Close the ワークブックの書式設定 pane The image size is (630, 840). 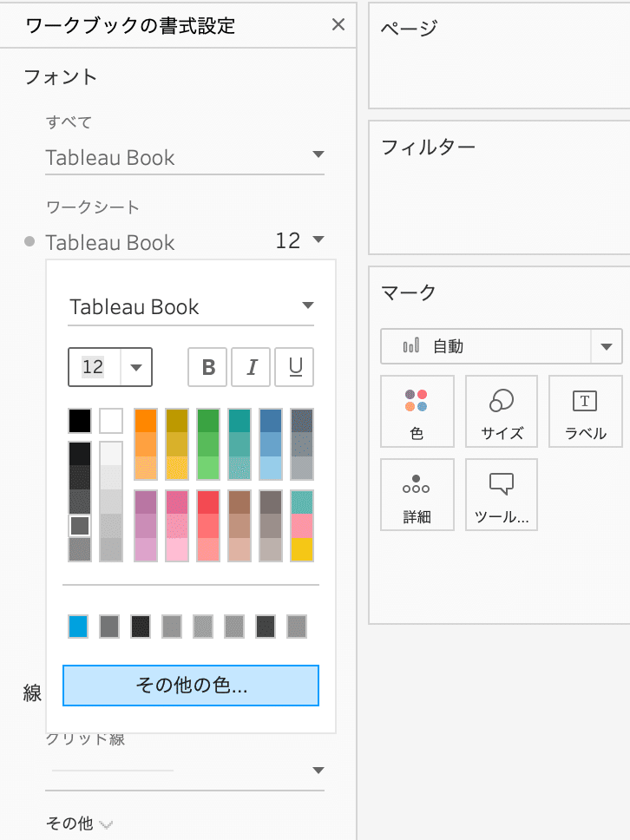pyautogui.click(x=338, y=24)
